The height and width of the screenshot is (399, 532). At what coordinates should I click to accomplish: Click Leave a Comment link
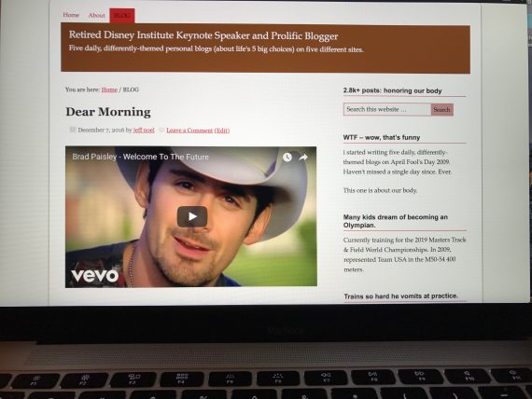(189, 131)
